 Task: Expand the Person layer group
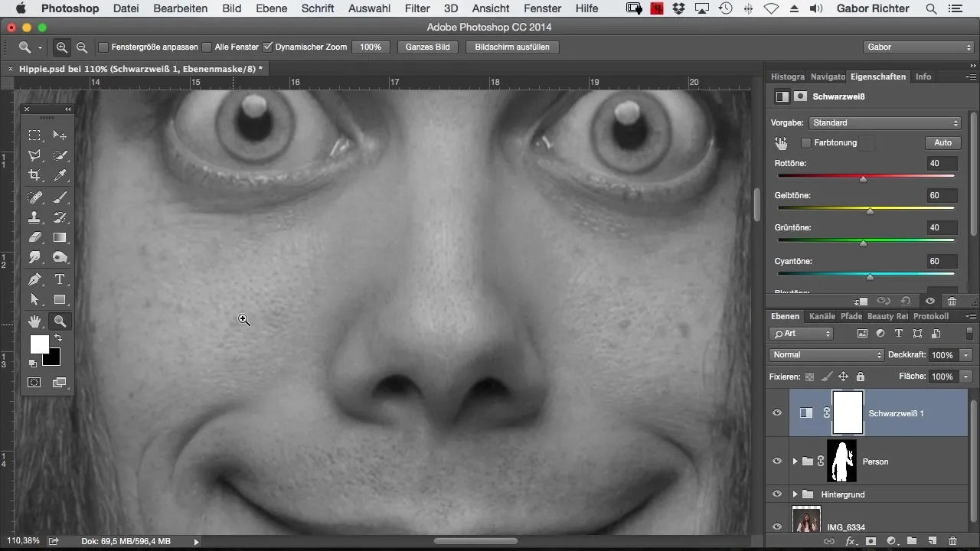(x=795, y=461)
